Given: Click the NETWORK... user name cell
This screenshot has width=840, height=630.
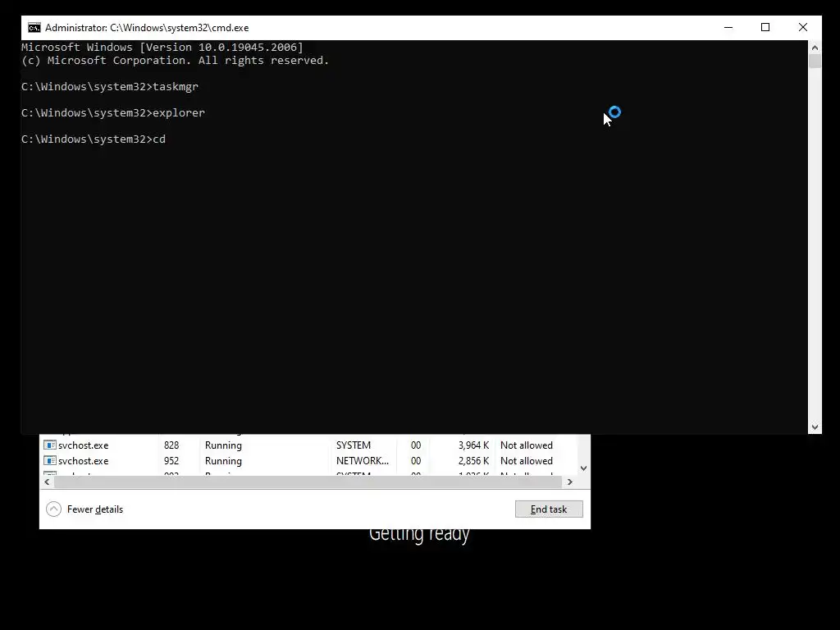Looking at the screenshot, I should [362, 461].
